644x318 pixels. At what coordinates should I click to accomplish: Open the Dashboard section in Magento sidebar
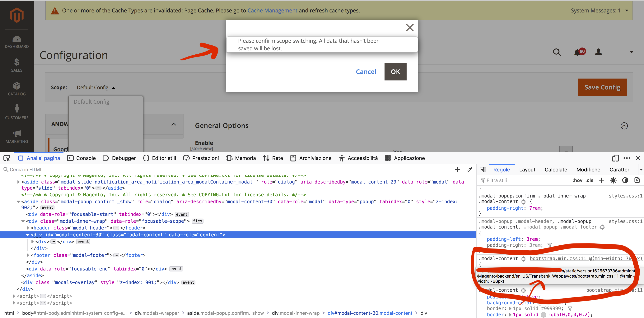pos(16,42)
